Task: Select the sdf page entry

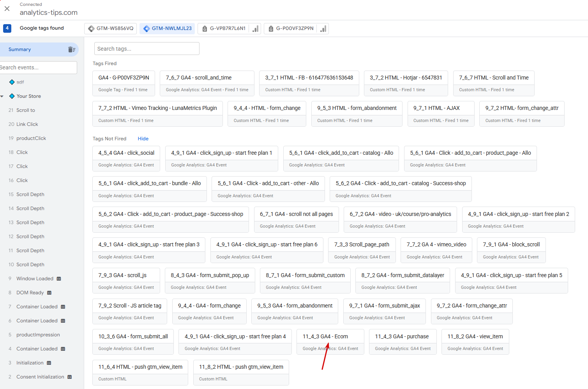Action: 20,82
